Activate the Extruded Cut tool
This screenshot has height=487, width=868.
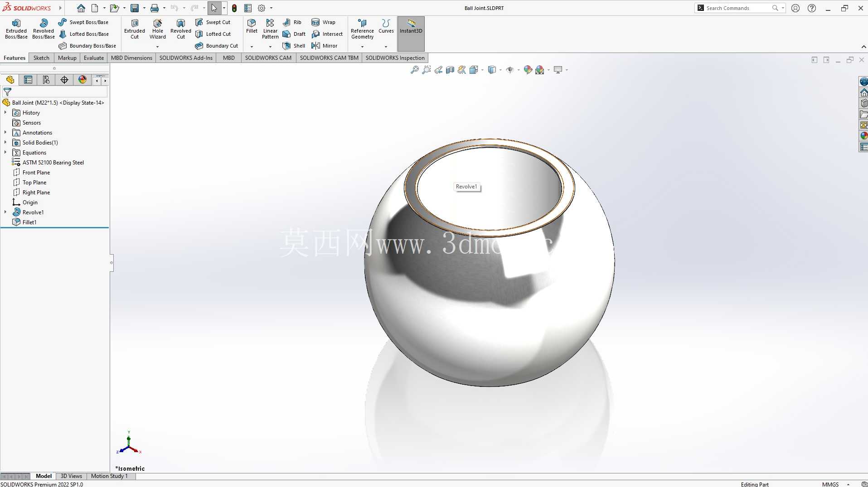[135, 29]
